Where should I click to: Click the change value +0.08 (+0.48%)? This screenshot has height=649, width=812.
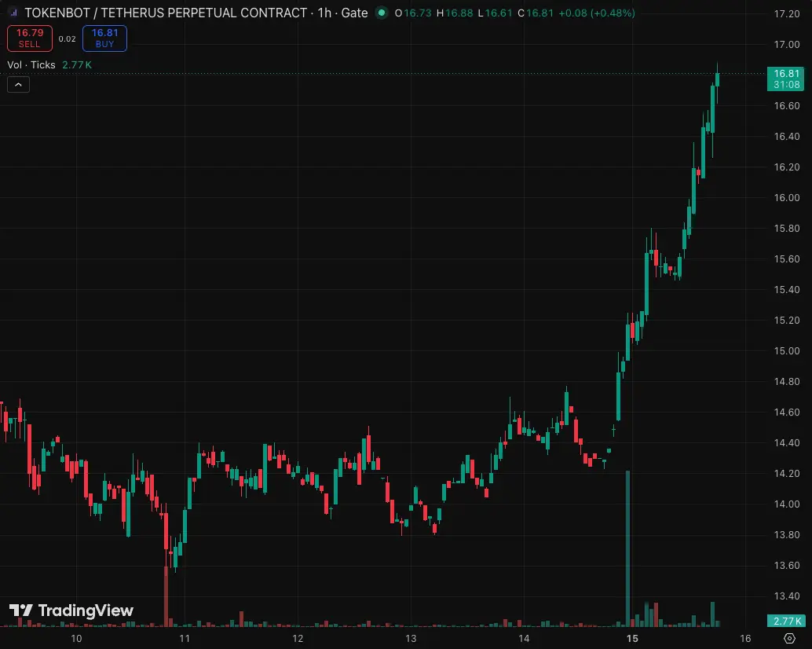coord(597,13)
